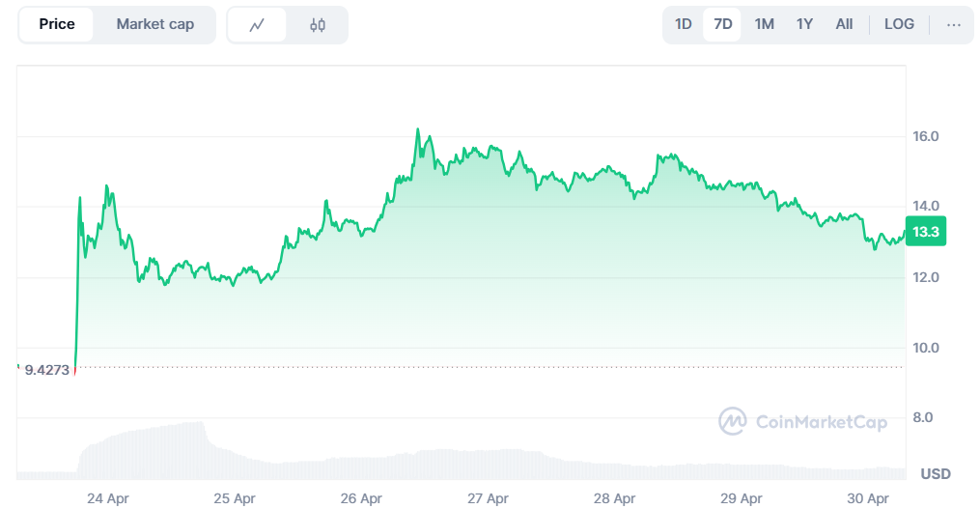Open the three-dot more options menu
The height and width of the screenshot is (509, 980).
(954, 25)
